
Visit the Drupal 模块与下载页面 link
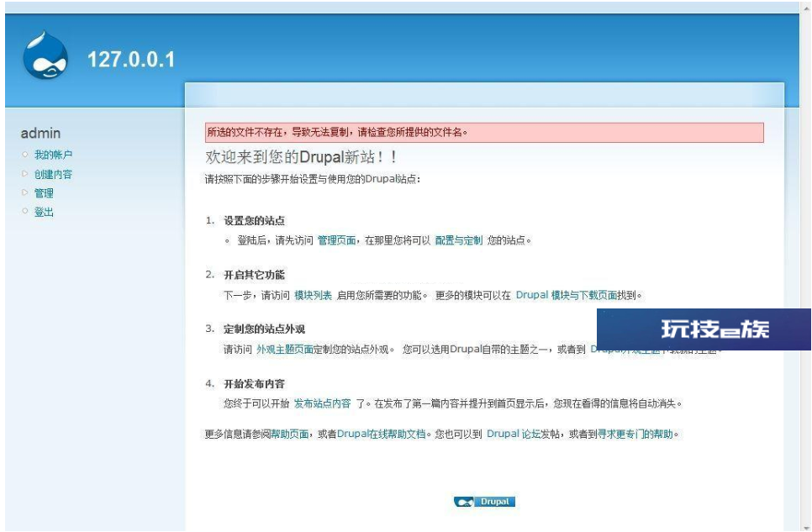(x=567, y=295)
